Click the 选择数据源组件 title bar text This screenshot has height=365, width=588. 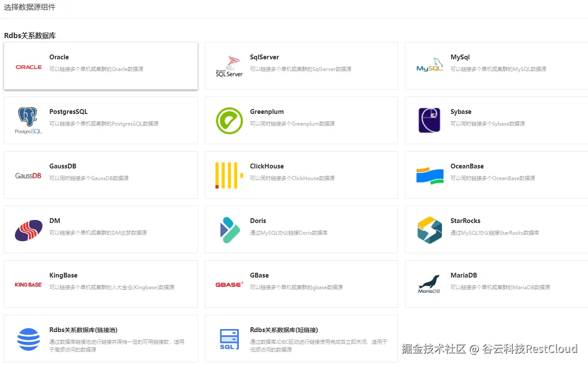[x=29, y=7]
